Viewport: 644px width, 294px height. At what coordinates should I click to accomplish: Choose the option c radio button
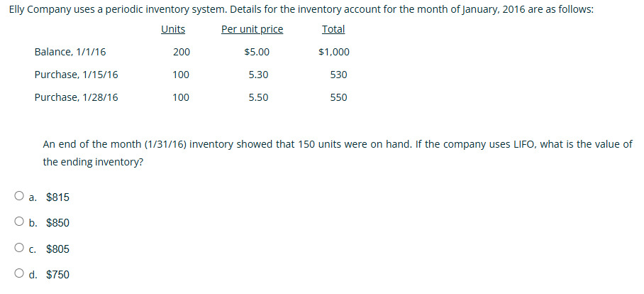coord(19,248)
